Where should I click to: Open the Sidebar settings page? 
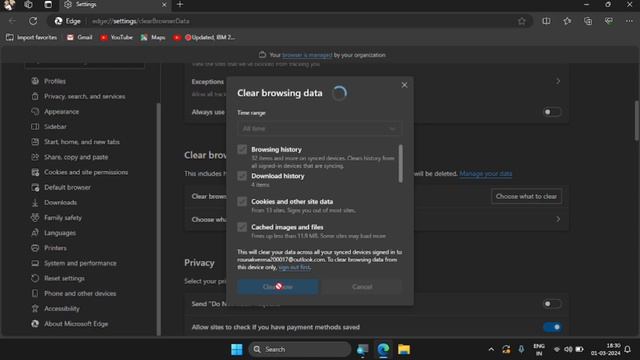point(55,127)
